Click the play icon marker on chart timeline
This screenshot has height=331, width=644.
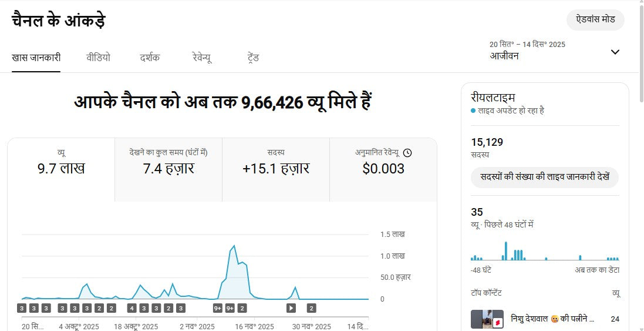(291, 307)
